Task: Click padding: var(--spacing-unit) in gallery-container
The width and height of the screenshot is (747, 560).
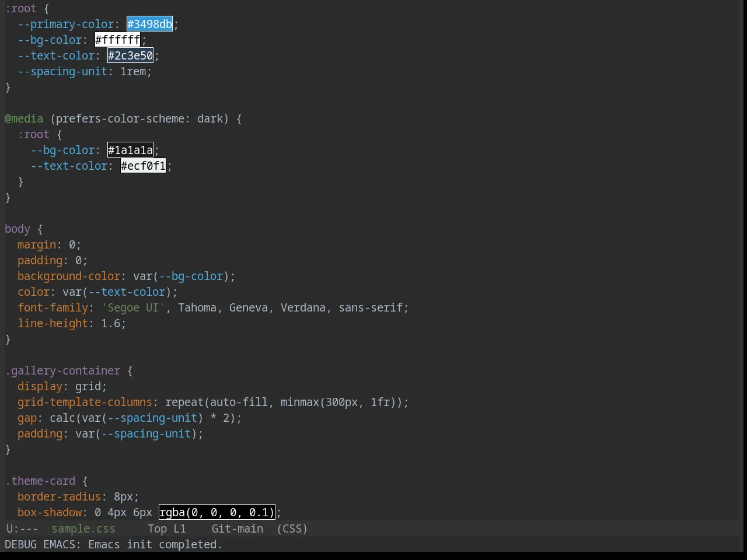Action: click(x=110, y=433)
